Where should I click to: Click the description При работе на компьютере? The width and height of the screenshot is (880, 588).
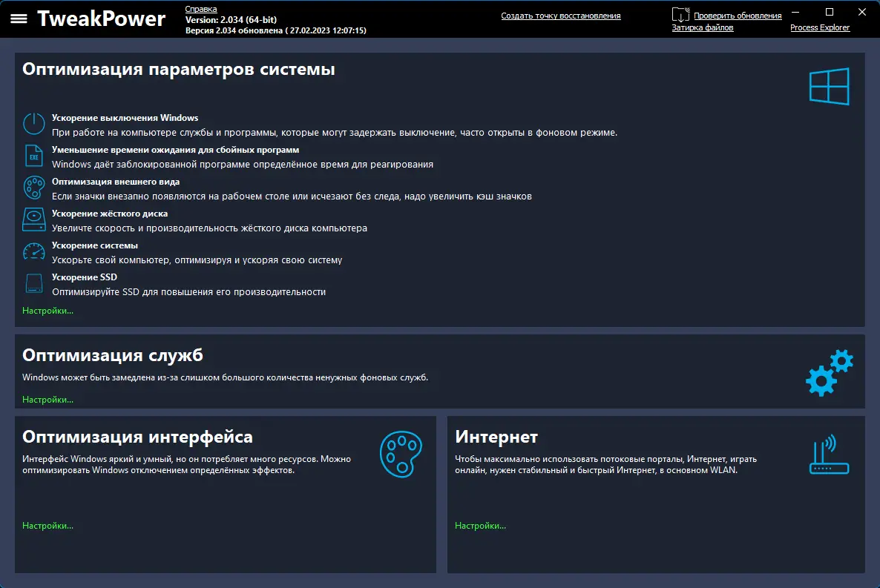click(x=335, y=133)
